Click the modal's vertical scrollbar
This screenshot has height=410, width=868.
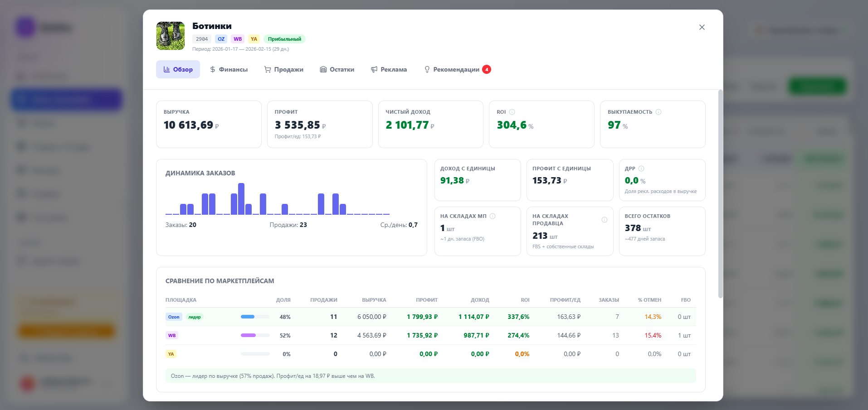[720, 194]
